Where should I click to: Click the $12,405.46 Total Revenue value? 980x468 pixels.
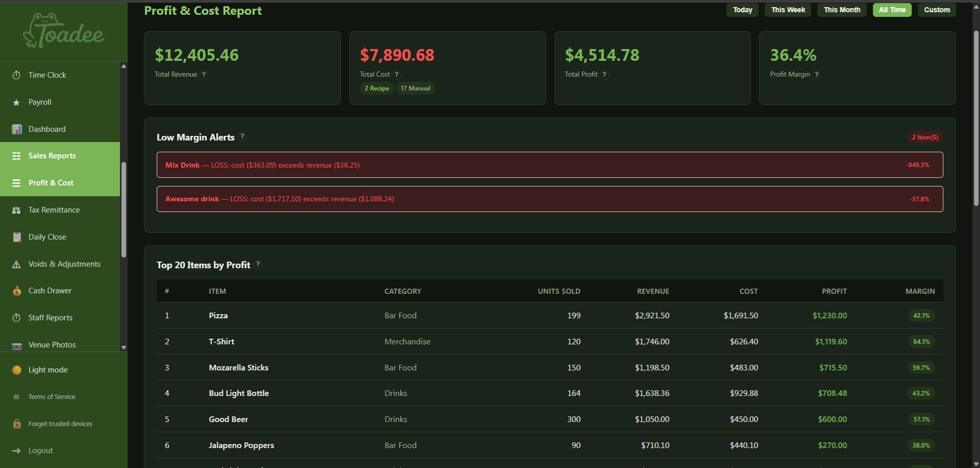coord(197,55)
